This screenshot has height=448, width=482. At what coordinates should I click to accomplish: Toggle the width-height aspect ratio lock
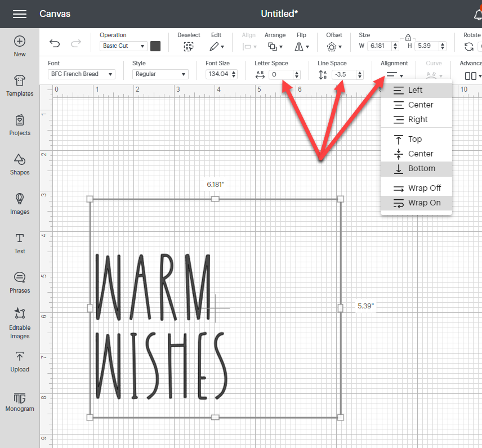[408, 38]
